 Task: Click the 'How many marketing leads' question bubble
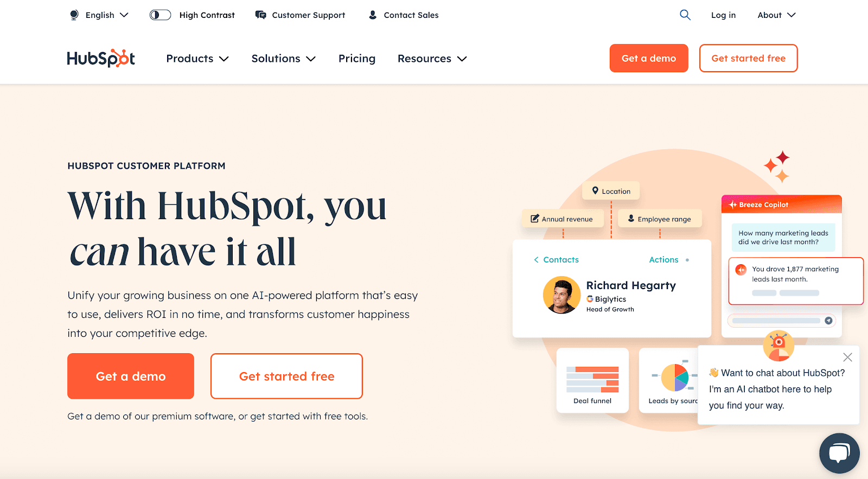[x=783, y=238]
